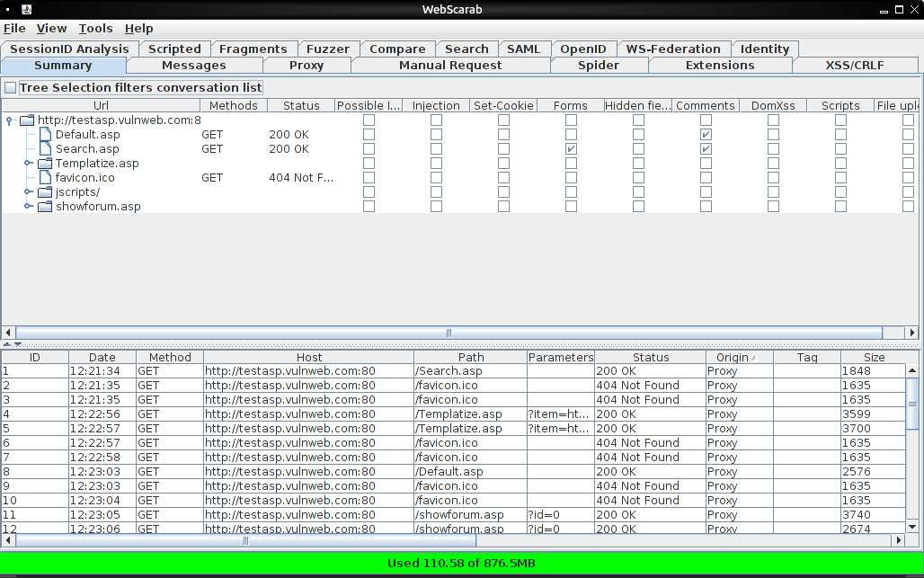The width and height of the screenshot is (924, 578).
Task: Select conversation row 4 /Templatize.asp path
Action: [x=470, y=414]
